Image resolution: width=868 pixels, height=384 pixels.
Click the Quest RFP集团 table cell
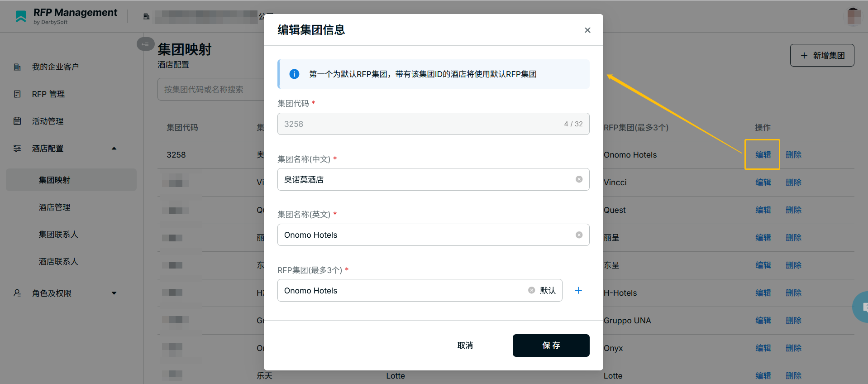615,210
